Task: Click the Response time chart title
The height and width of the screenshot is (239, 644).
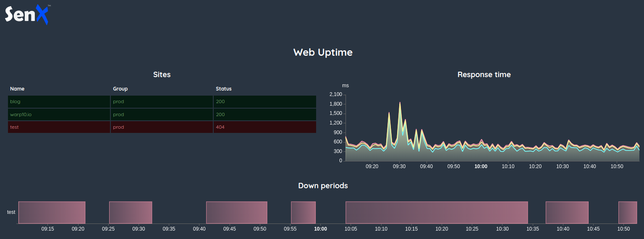Action: pos(484,75)
